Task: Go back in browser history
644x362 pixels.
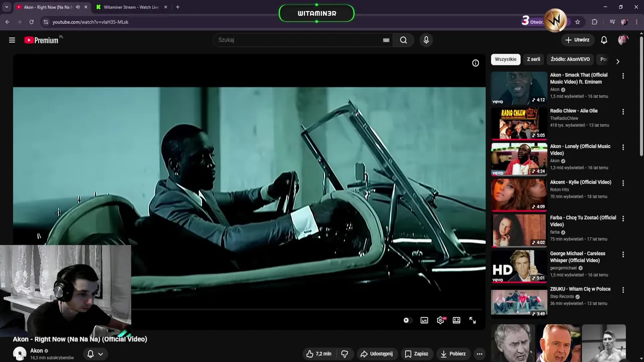Action: [x=7, y=22]
